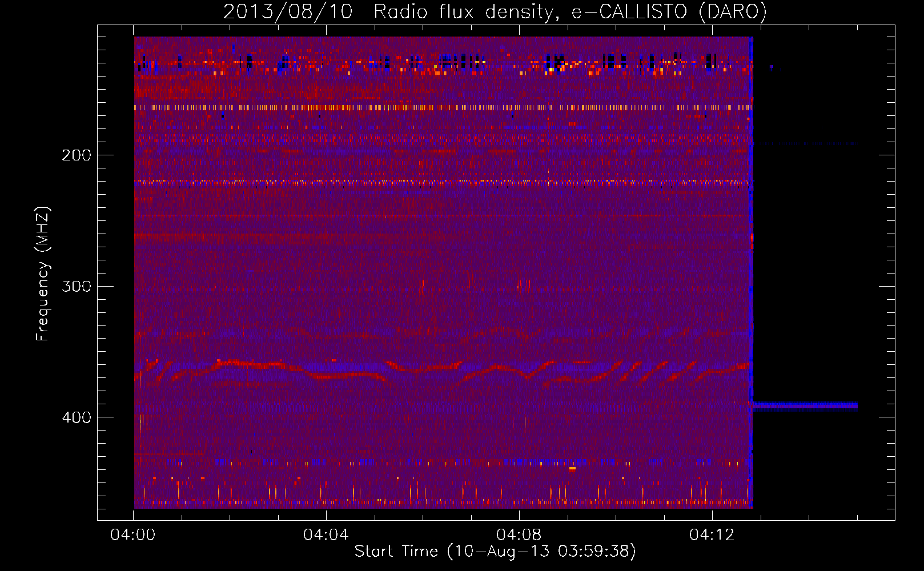This screenshot has height=571, width=924.
Task: Click the 04:00 time axis label
Action: [x=133, y=534]
